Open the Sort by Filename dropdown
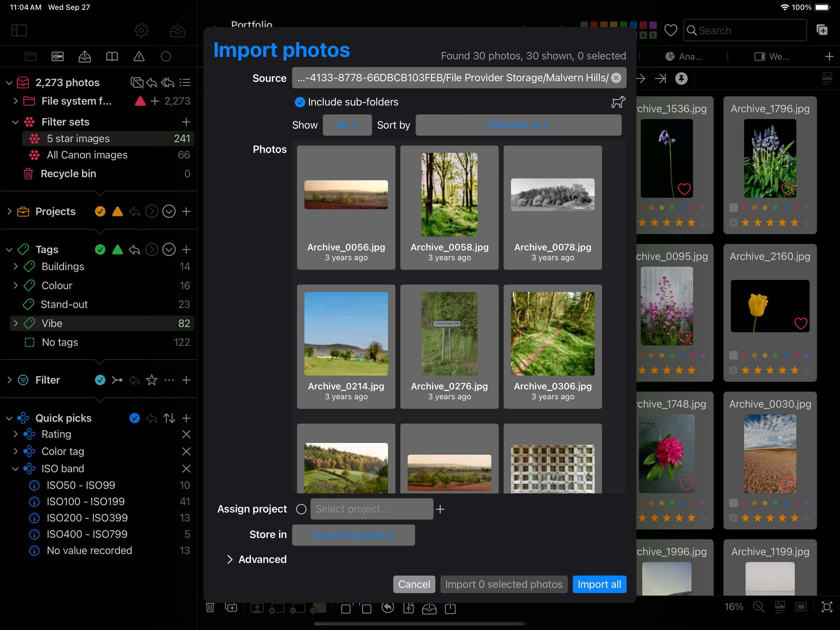Viewport: 840px width, 630px height. 518,125
